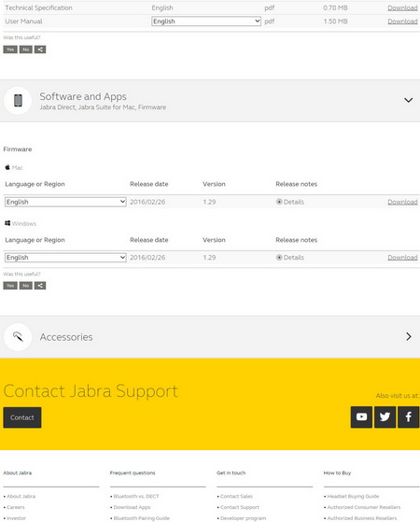This screenshot has width=420, height=522.
Task: Collapse the Software and Apps section chevron
Action: point(409,100)
